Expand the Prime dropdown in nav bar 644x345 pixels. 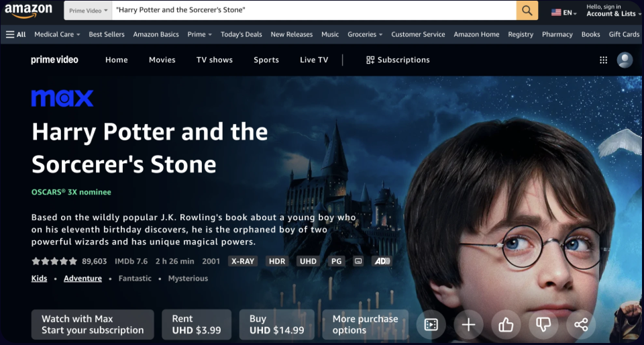pos(200,34)
